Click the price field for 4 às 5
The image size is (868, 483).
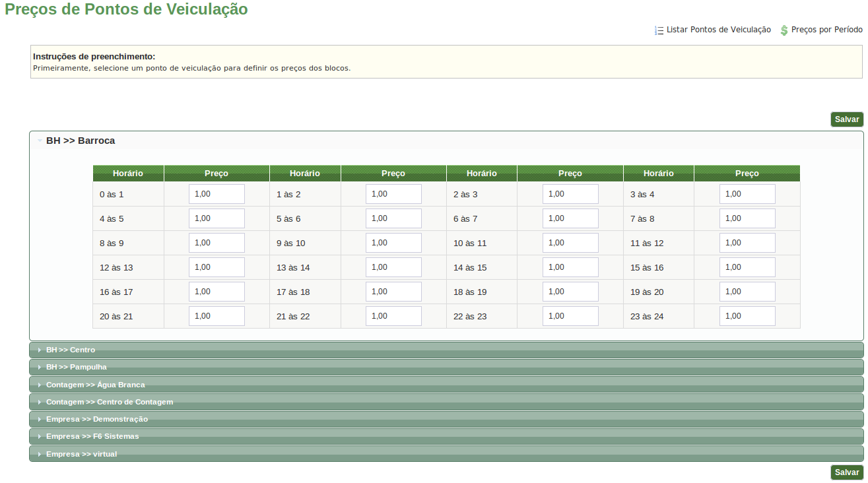(217, 218)
